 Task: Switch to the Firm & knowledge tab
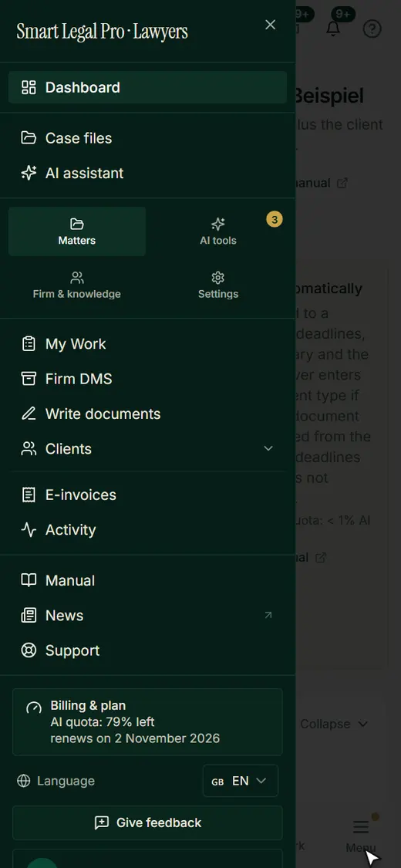click(x=77, y=285)
